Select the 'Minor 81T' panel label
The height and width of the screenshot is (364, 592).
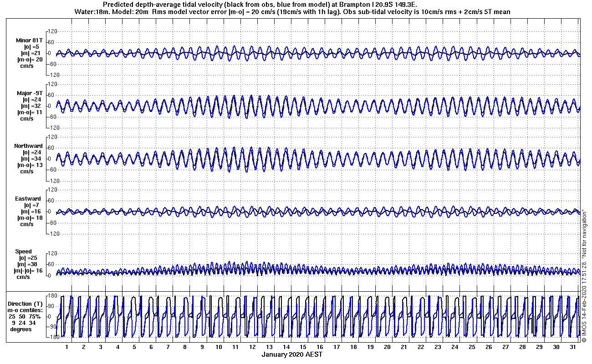coord(29,40)
